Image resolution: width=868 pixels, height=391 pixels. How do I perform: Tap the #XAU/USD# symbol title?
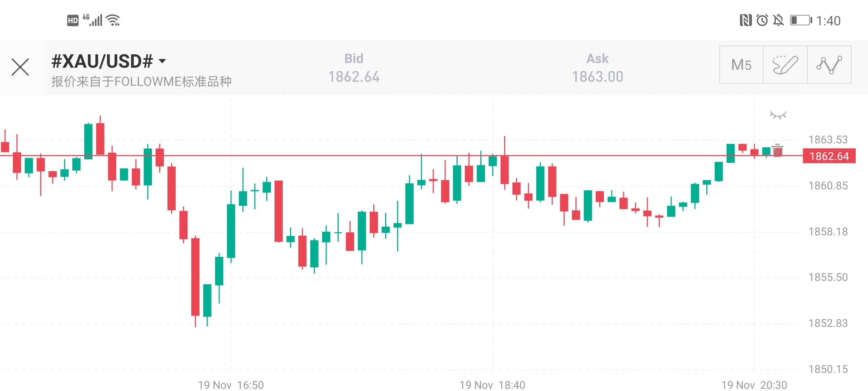[102, 61]
